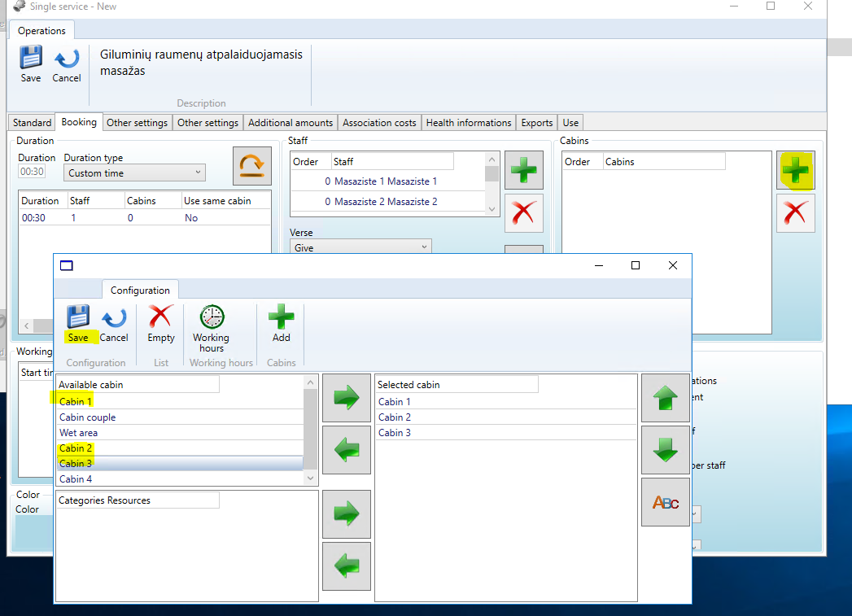Click the Categories Resources column header
852x616 pixels.
pos(138,500)
